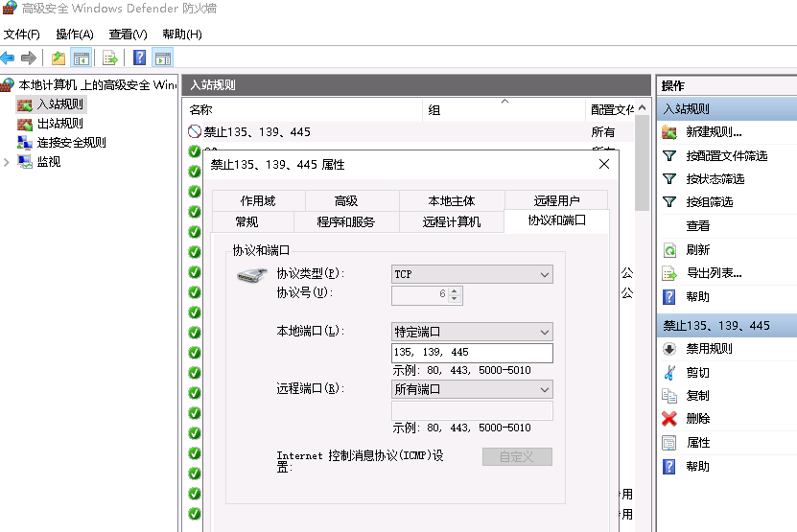Click the filter icon beside 按状态筛选
Image resolution: width=797 pixels, height=532 pixels.
pyautogui.click(x=669, y=179)
